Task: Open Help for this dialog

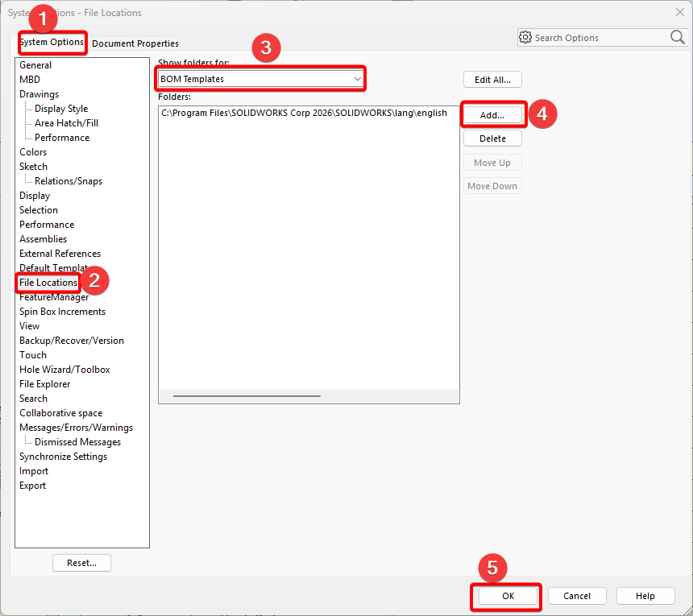Action: [x=645, y=596]
